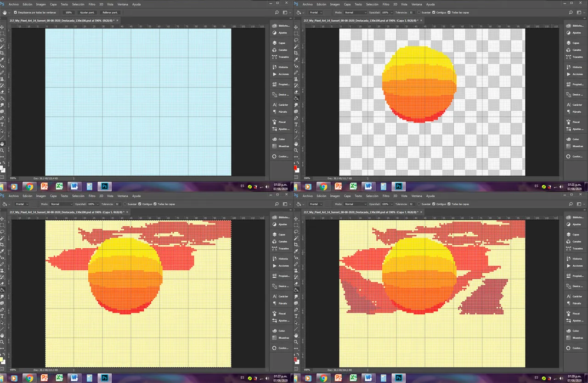Viewport: 588px width, 383px height.
Task: Open the Ventana menu in the Capa 3 window
Action: 417,4
